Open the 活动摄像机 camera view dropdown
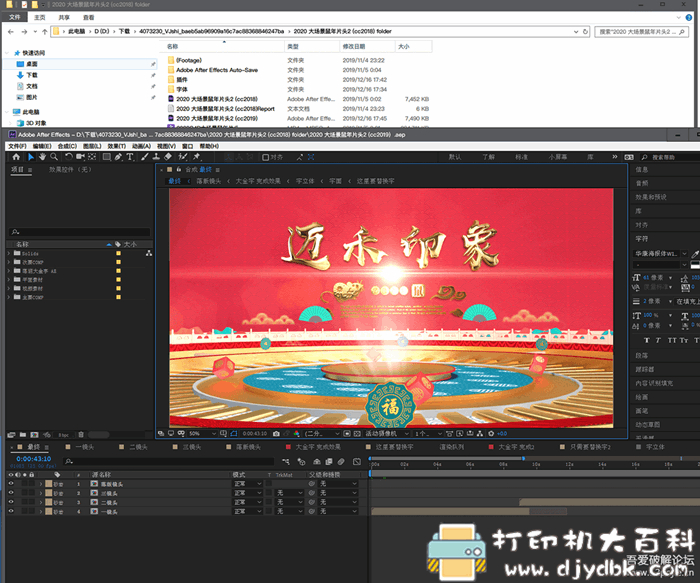 pyautogui.click(x=387, y=433)
